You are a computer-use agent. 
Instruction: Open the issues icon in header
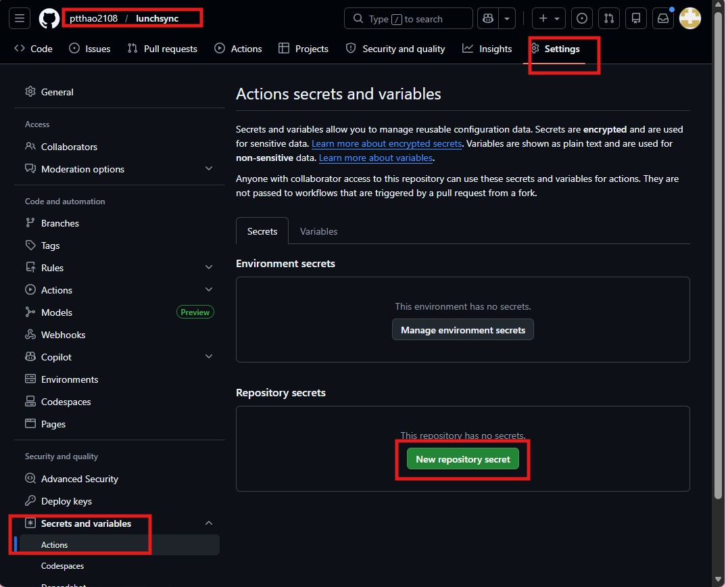pyautogui.click(x=581, y=19)
